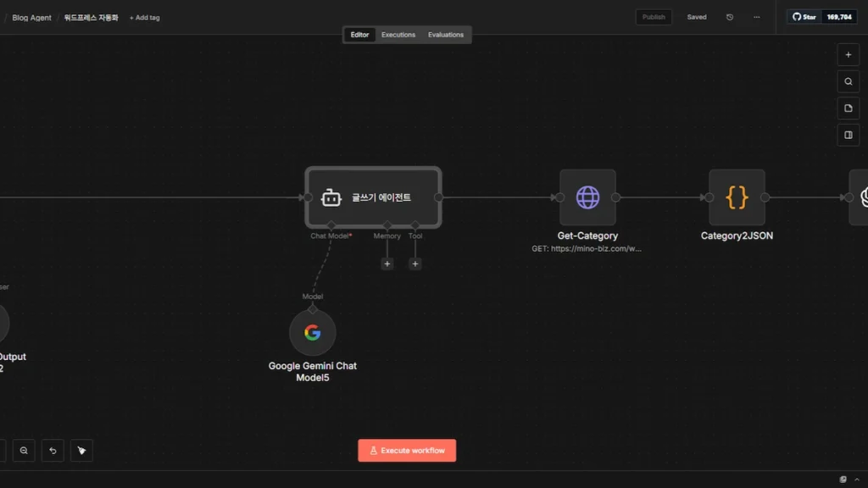Open the workflow history clock icon
Screen dimensions: 868x488
point(730,17)
